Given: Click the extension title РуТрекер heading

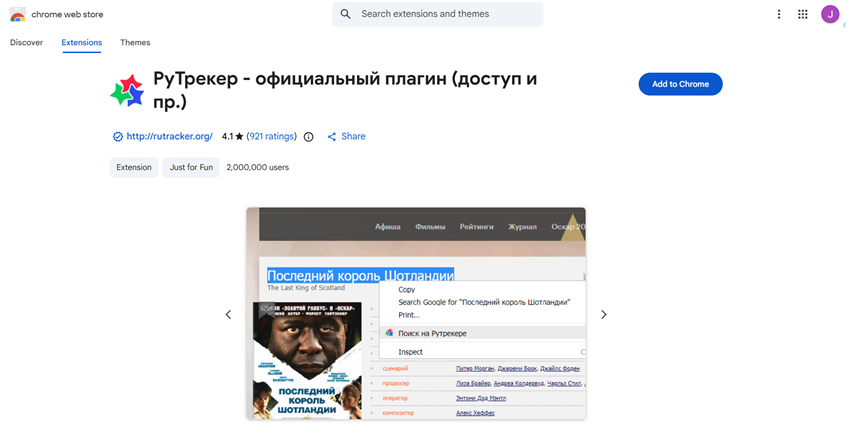Looking at the screenshot, I should pyautogui.click(x=345, y=90).
